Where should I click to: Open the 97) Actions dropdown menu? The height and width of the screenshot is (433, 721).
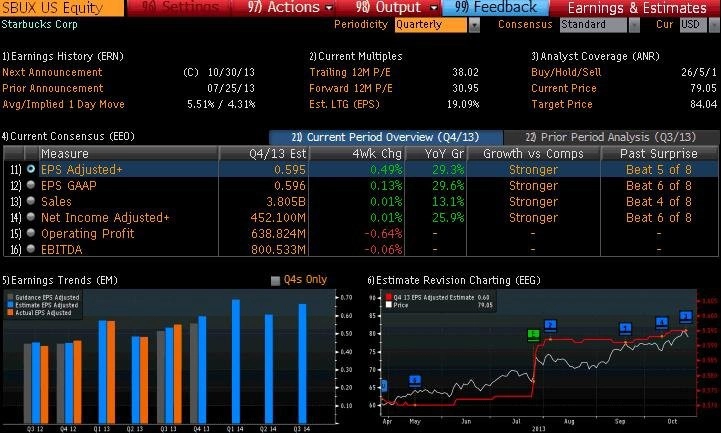point(290,8)
